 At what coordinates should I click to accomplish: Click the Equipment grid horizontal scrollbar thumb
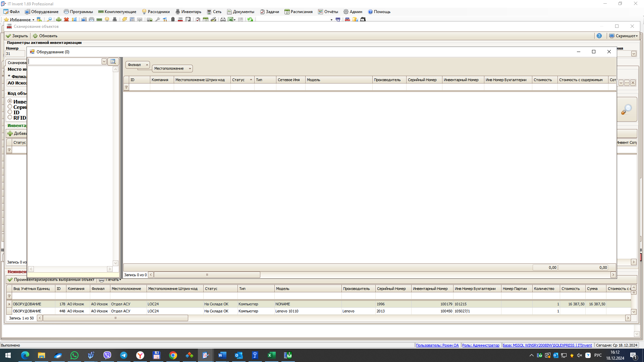tap(207, 275)
